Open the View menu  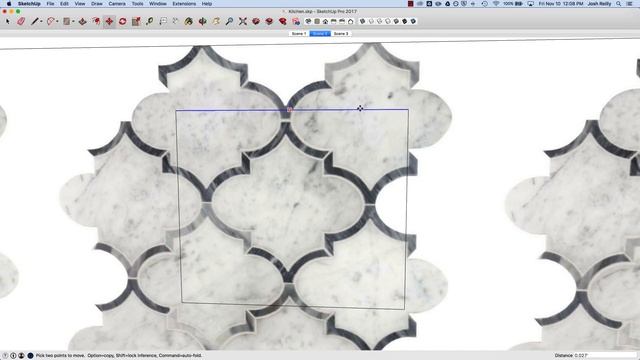pos(80,4)
